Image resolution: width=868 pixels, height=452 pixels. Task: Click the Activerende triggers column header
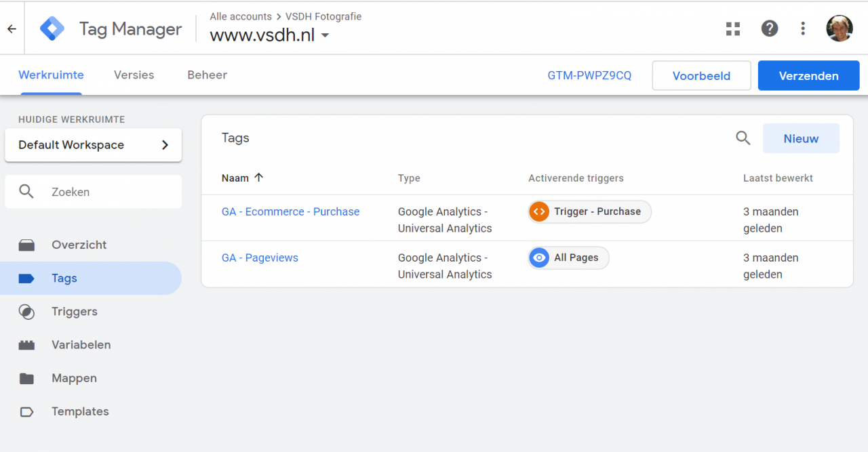coord(576,178)
